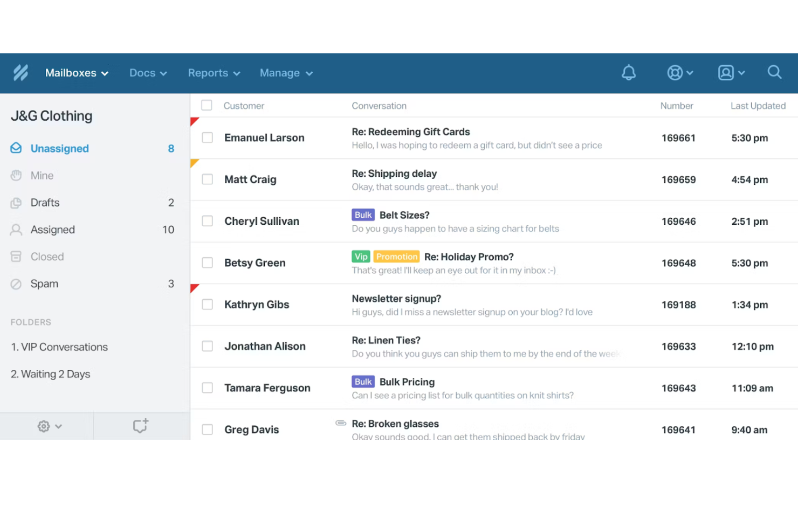Expand the Manage menu
Image resolution: width=798 pixels, height=532 pixels.
pos(286,73)
